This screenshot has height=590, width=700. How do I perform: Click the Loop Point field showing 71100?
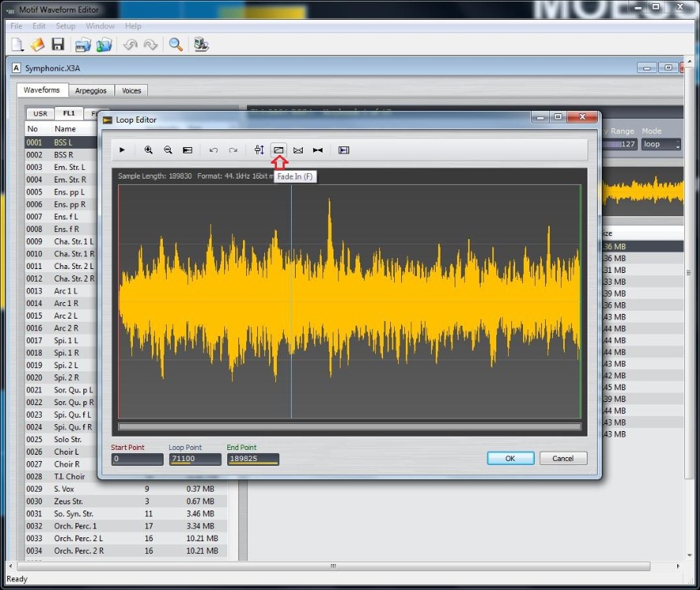[195, 459]
